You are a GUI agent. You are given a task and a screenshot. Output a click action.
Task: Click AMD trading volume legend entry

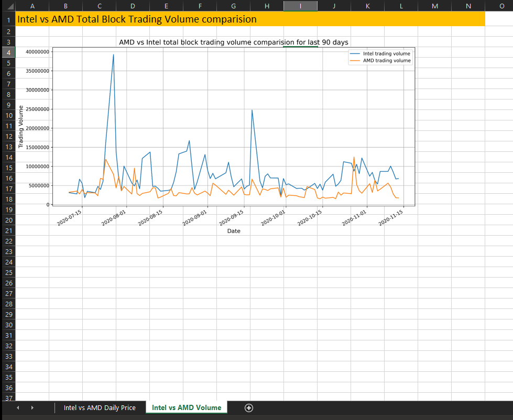point(380,60)
